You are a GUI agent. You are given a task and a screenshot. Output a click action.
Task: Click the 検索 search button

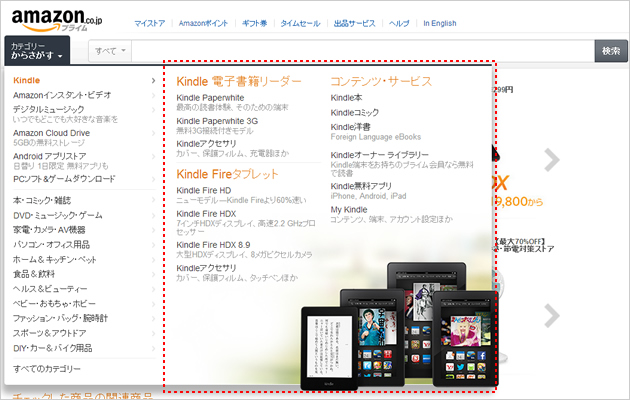point(611,51)
